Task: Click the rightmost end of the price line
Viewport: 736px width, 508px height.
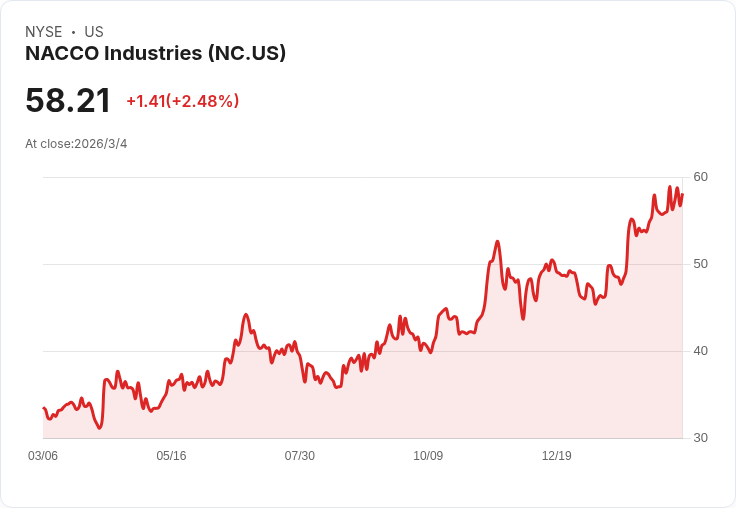Action: click(682, 195)
